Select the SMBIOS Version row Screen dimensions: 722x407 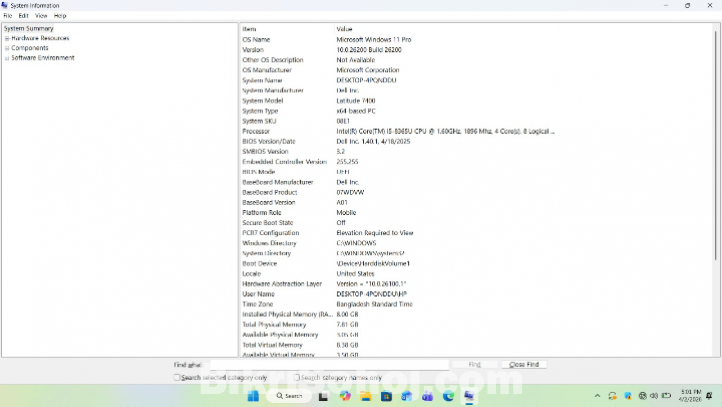[x=477, y=151]
